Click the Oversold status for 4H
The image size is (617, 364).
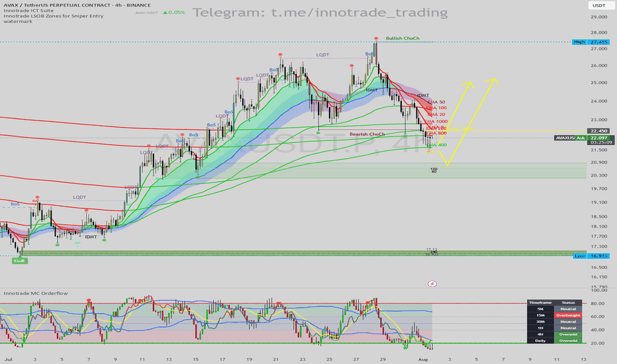[x=568, y=334]
